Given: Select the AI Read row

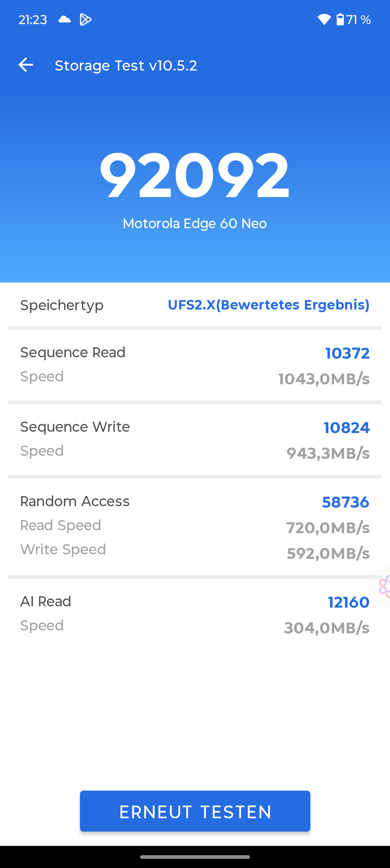Looking at the screenshot, I should click(x=195, y=613).
